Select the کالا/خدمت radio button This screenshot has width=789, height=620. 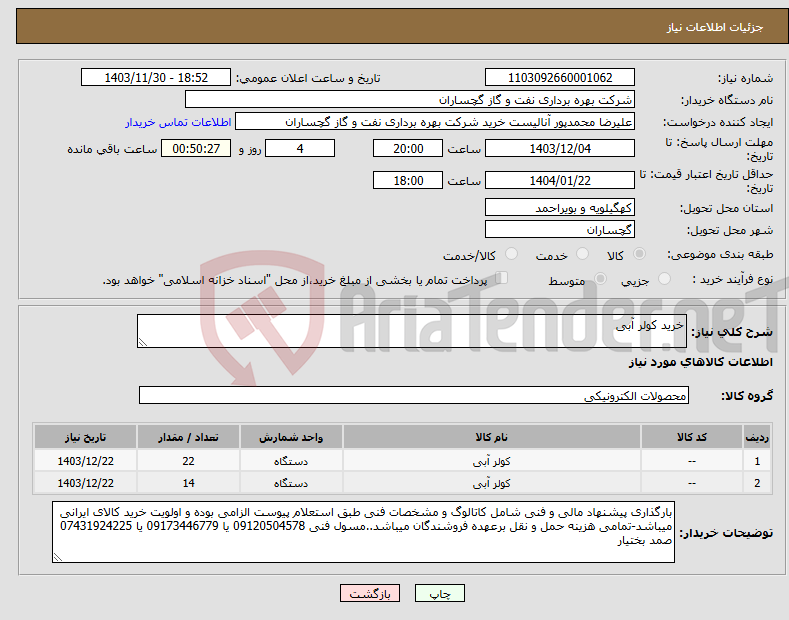pyautogui.click(x=511, y=254)
